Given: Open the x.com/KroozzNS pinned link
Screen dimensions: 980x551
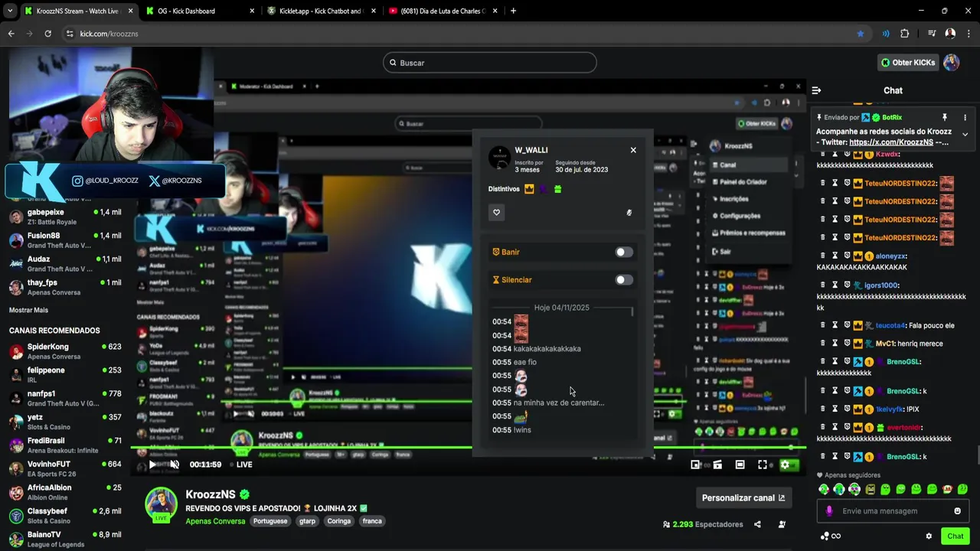Looking at the screenshot, I should 890,142.
